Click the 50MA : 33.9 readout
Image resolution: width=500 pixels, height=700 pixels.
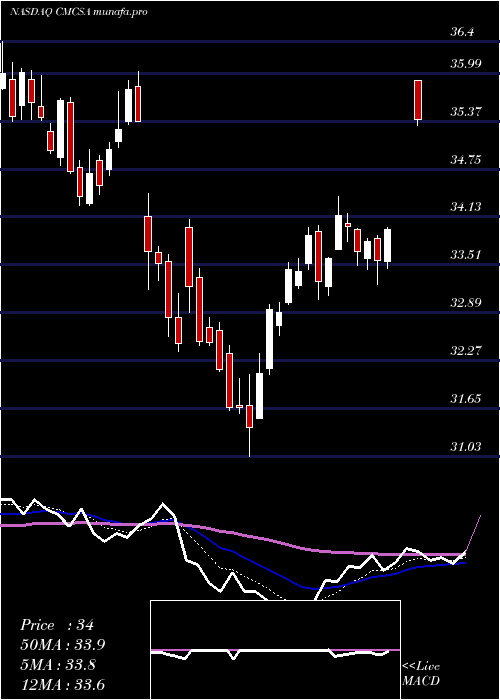[x=62, y=645]
